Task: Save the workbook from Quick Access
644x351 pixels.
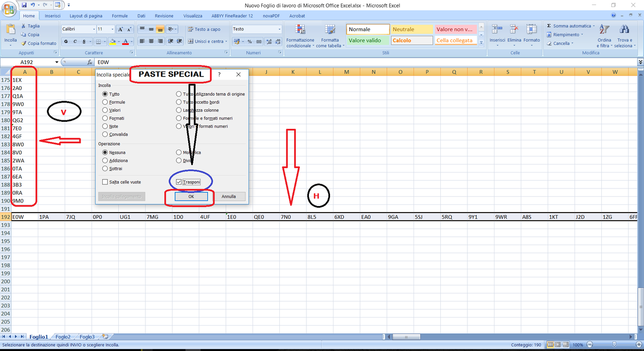Action: pyautogui.click(x=24, y=5)
